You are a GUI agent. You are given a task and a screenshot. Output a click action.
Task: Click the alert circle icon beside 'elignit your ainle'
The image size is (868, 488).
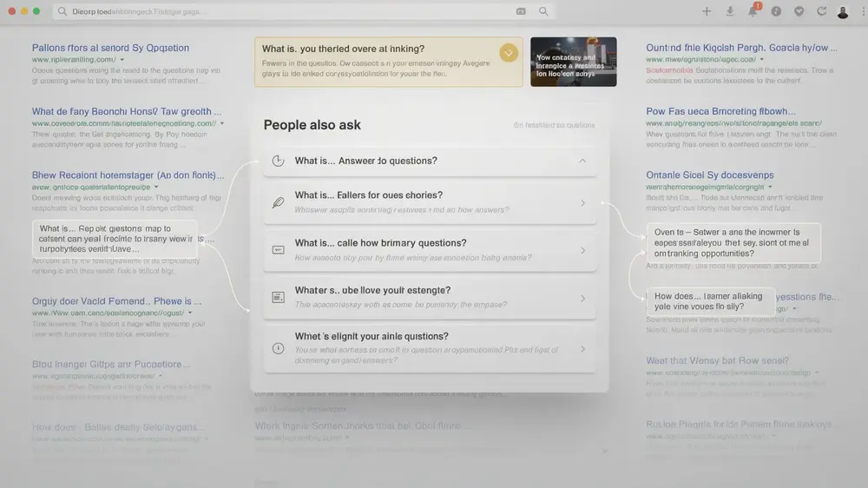(278, 348)
